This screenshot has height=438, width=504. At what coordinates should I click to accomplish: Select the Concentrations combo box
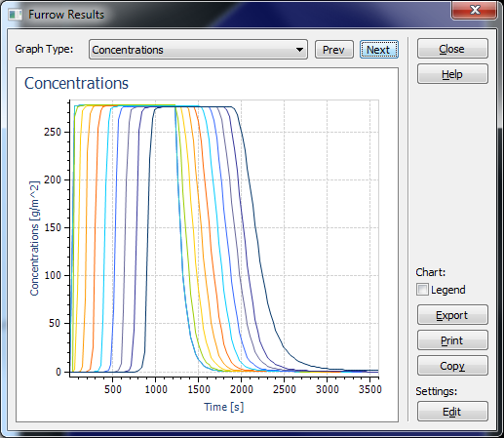tap(198, 50)
